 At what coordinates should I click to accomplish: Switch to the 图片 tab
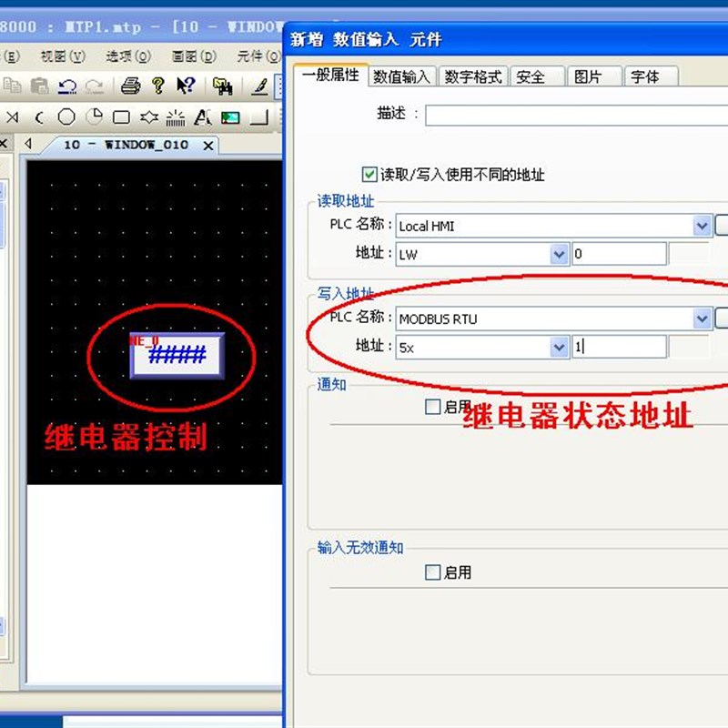(595, 76)
